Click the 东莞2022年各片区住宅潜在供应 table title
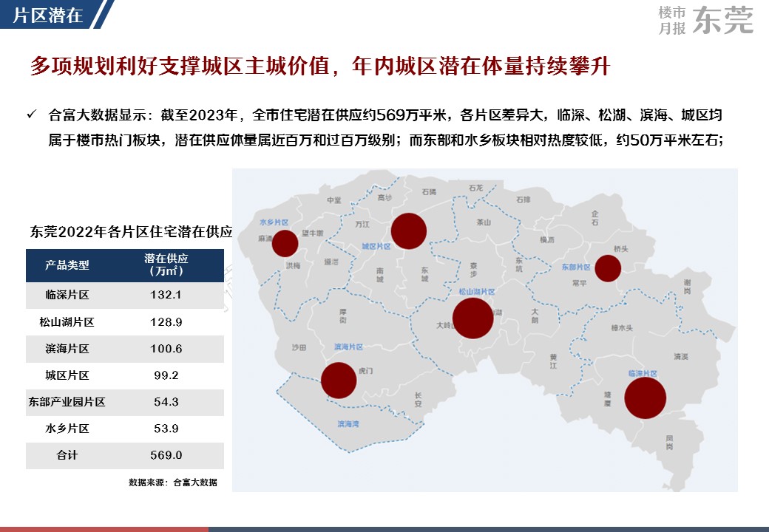The height and width of the screenshot is (532, 769). pyautogui.click(x=131, y=231)
